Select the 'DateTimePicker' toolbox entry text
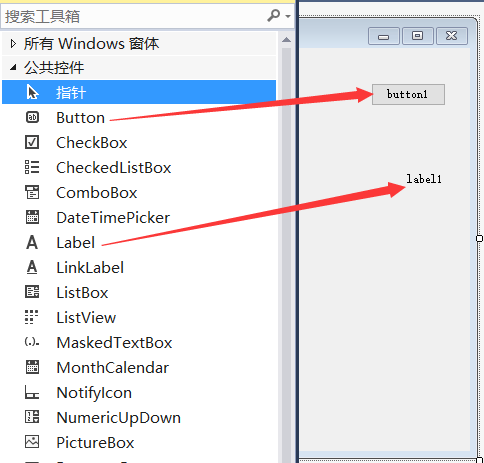 (x=113, y=218)
